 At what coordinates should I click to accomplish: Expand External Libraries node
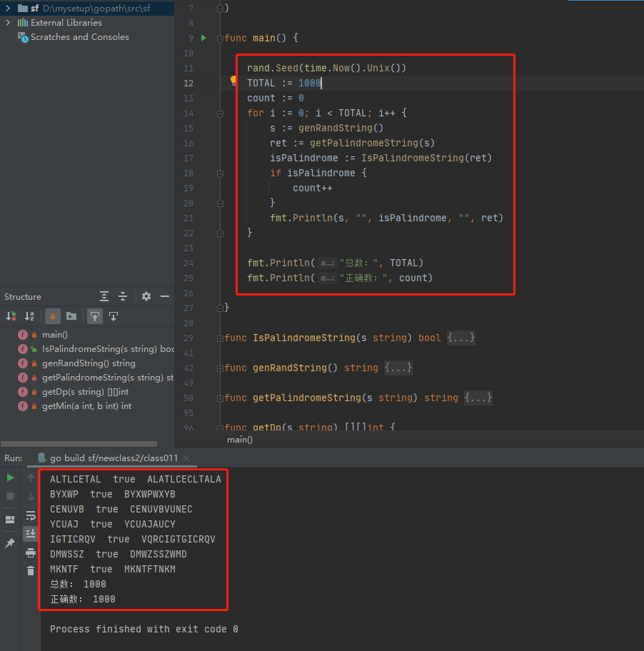pos(8,22)
